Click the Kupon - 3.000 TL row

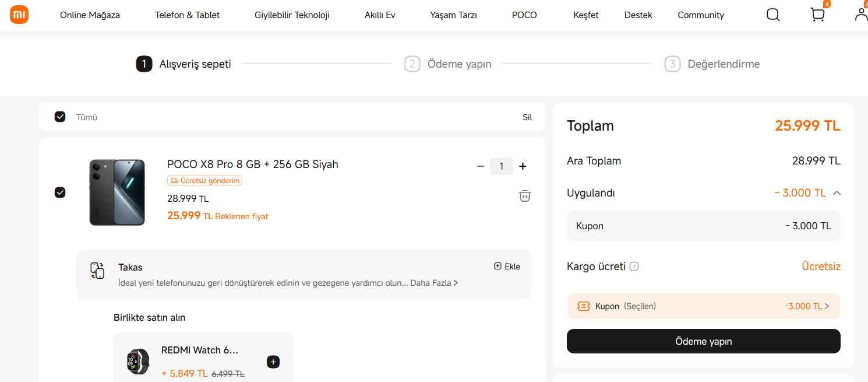pyautogui.click(x=704, y=226)
